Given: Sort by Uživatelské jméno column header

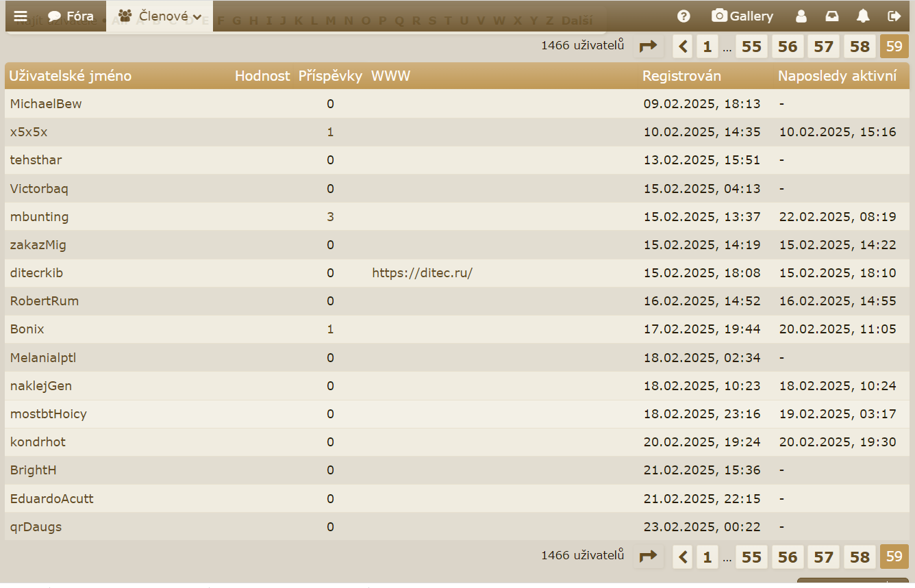Looking at the screenshot, I should (70, 76).
